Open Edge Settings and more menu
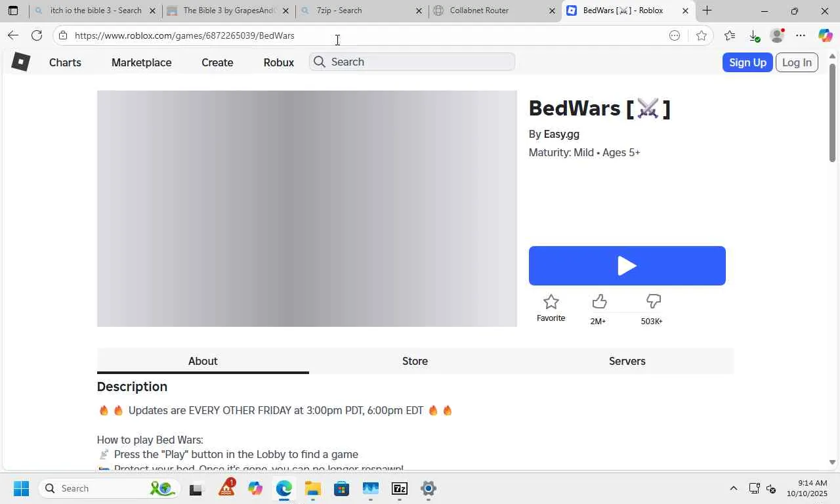This screenshot has height=504, width=840. pyautogui.click(x=801, y=35)
